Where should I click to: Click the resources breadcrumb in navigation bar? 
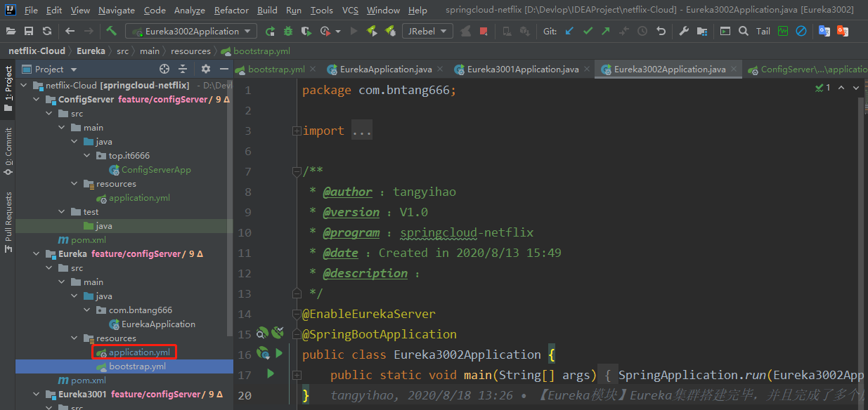pos(190,51)
